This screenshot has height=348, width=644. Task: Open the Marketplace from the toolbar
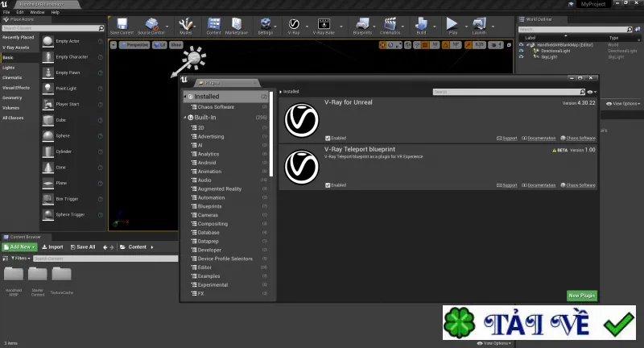(x=237, y=26)
